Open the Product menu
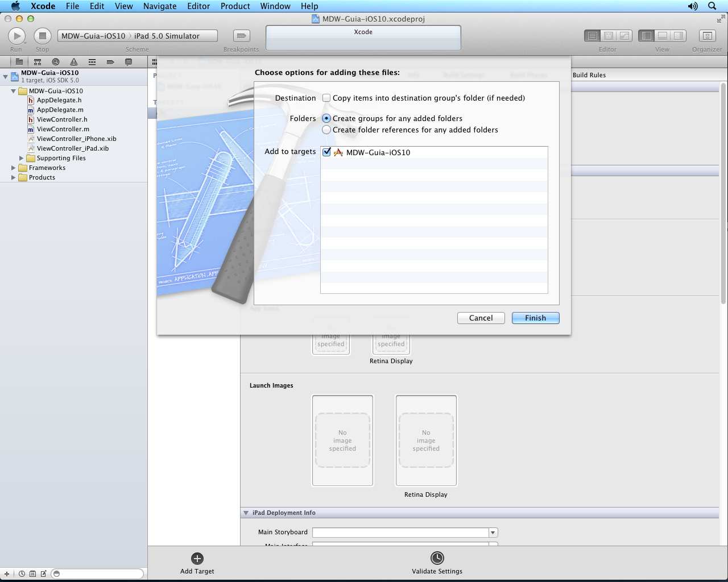 [x=235, y=6]
